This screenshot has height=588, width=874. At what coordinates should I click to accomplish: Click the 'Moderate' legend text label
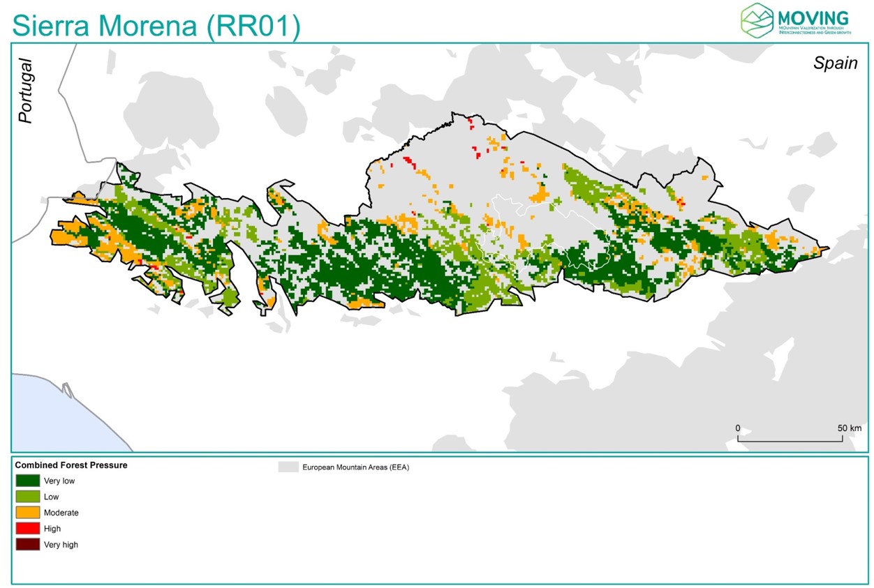(x=61, y=513)
